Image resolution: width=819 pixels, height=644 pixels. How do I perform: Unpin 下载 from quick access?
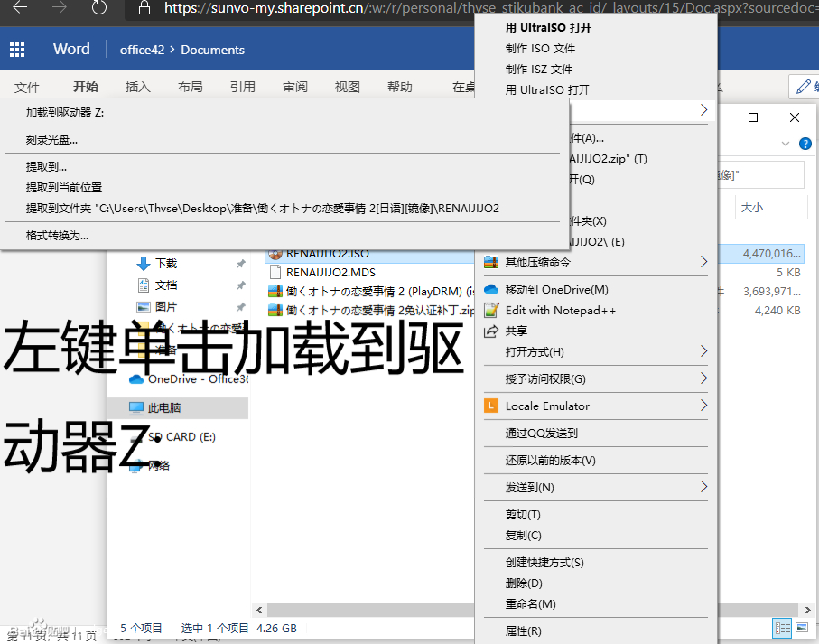point(241,264)
